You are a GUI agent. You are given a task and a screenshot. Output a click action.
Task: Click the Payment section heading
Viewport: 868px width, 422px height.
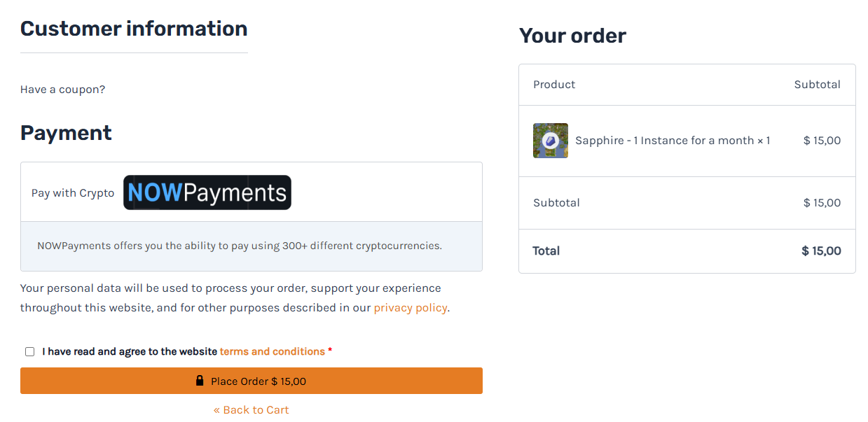66,133
